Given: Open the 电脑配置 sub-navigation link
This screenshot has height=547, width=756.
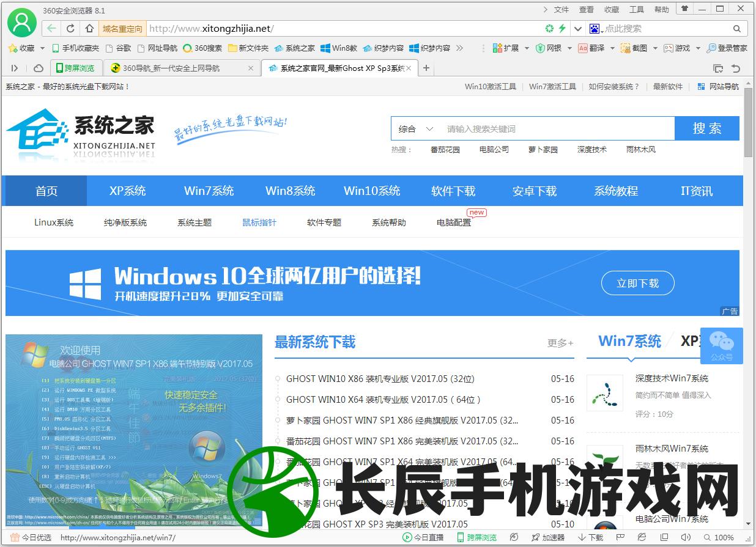Looking at the screenshot, I should click(x=454, y=222).
